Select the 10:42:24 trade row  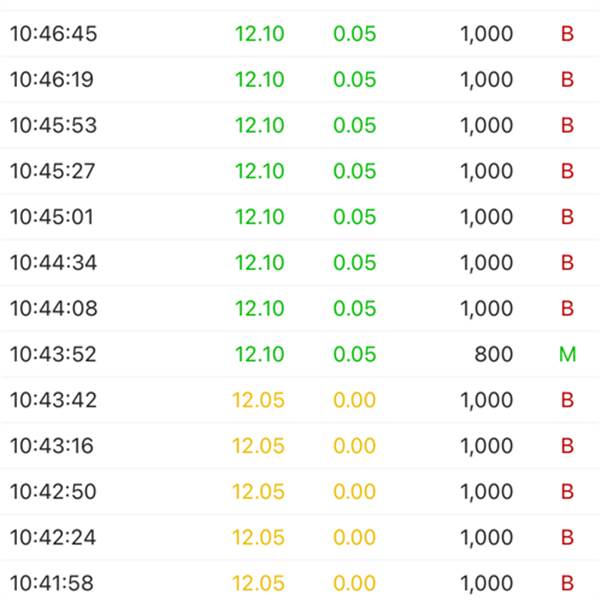pyautogui.click(x=300, y=537)
